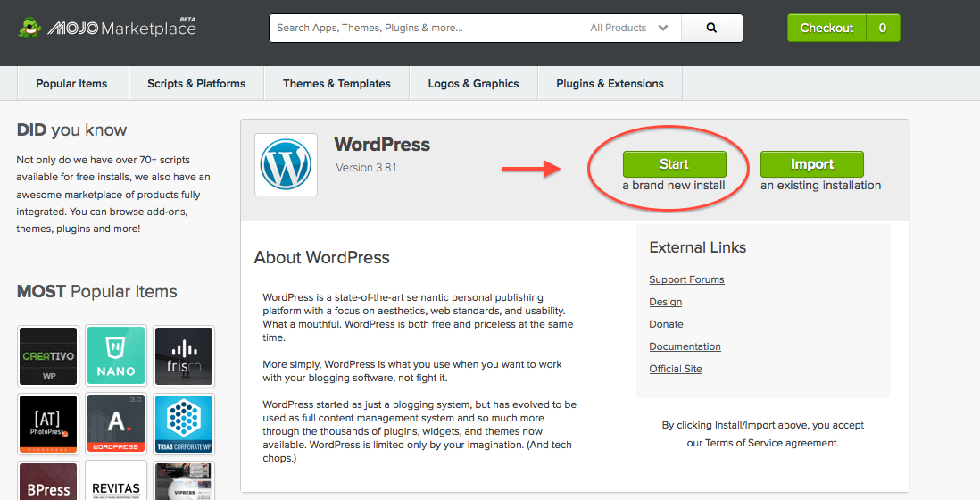Image resolution: width=980 pixels, height=500 pixels.
Task: Go to Themes & Templates tab
Action: (336, 84)
